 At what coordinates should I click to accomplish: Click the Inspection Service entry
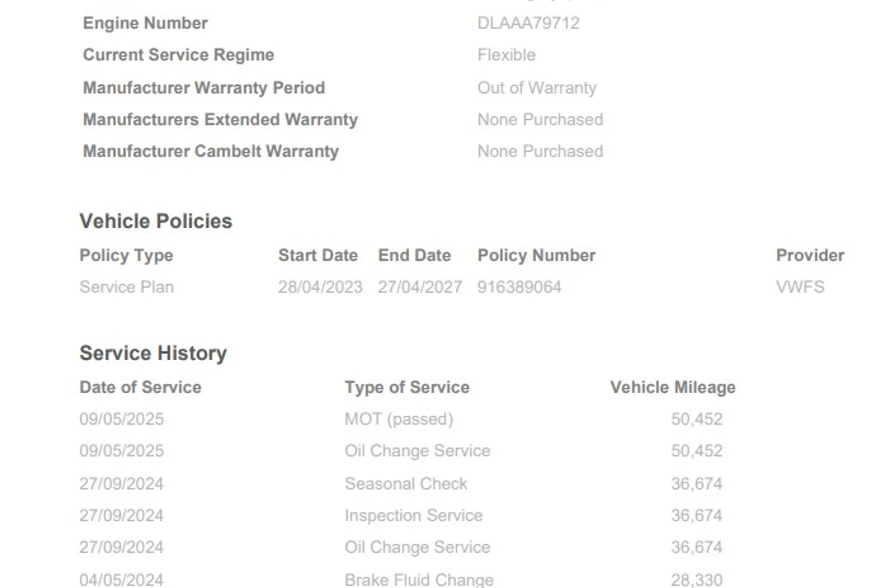pos(413,515)
